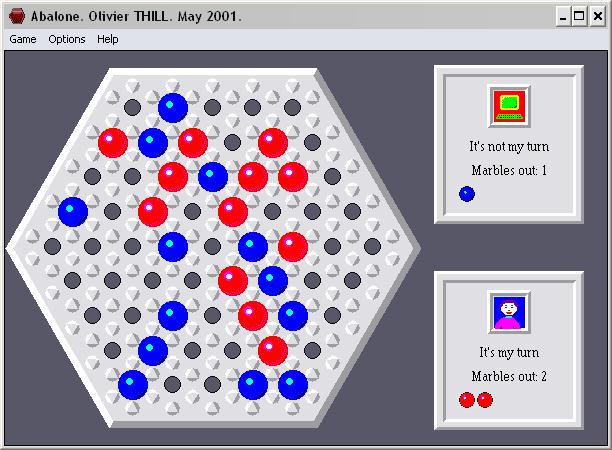Click the rightmost empty hole in the middle row
612x450 pixels.
point(372,246)
